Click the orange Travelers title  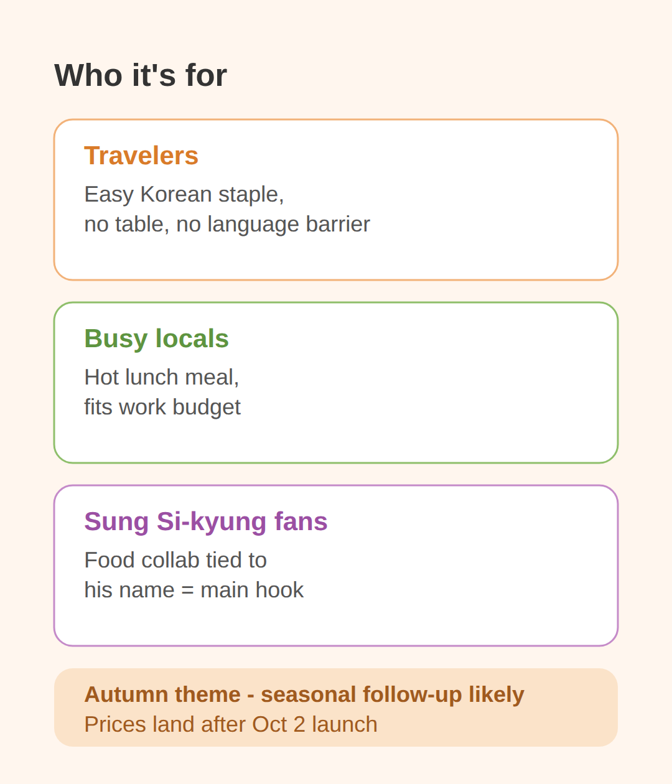141,156
